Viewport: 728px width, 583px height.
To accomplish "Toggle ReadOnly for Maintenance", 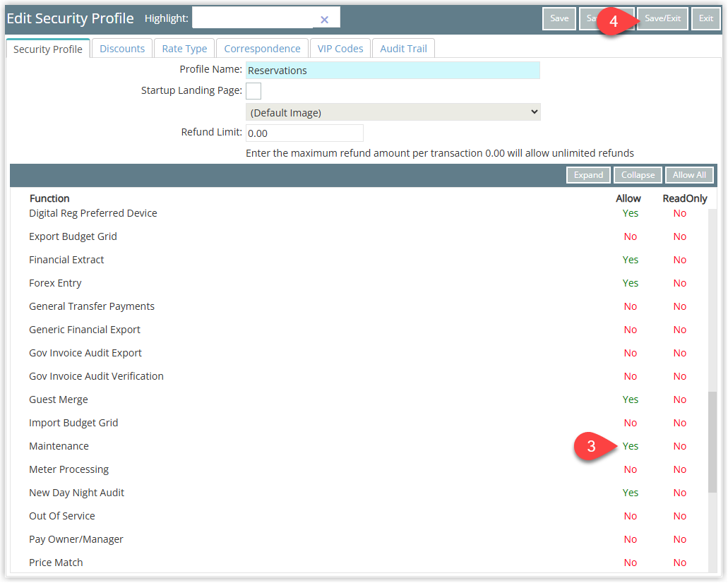I will (680, 446).
